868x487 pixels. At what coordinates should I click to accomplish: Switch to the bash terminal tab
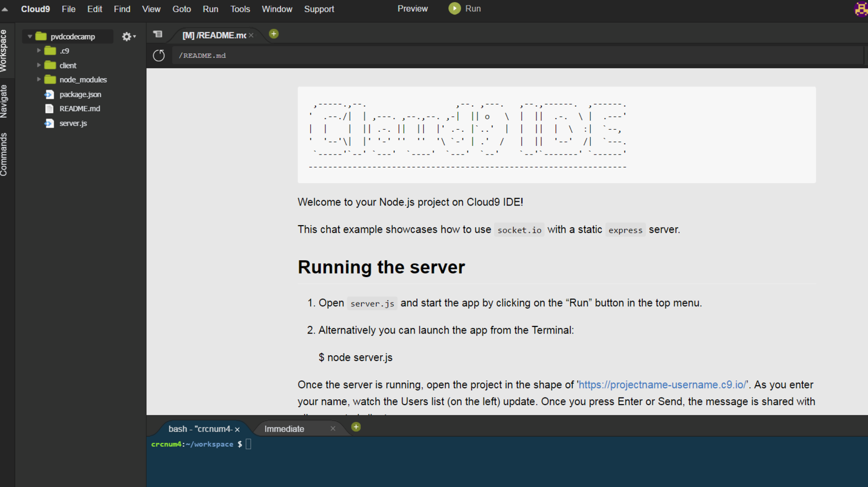click(200, 429)
